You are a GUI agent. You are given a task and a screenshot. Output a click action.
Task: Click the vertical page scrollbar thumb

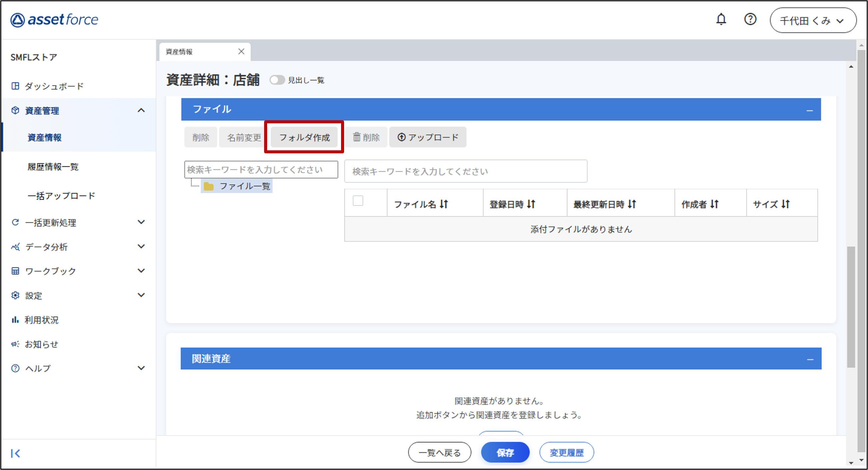coord(851,307)
